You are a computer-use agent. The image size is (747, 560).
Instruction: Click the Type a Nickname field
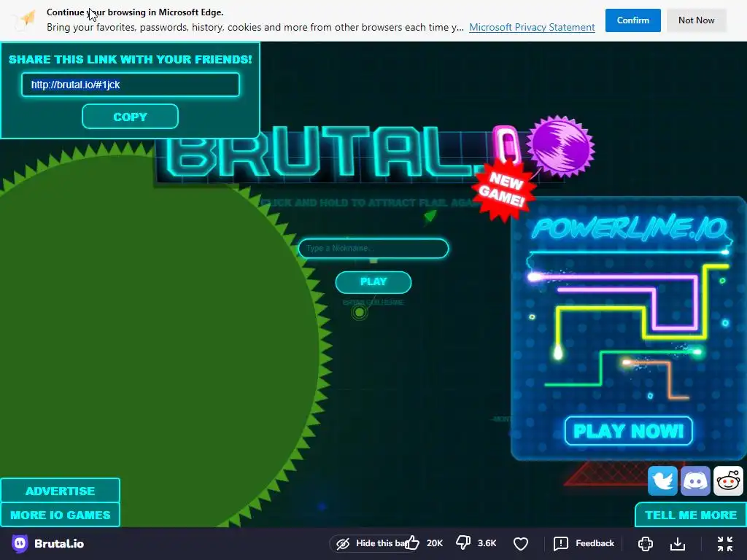(373, 248)
